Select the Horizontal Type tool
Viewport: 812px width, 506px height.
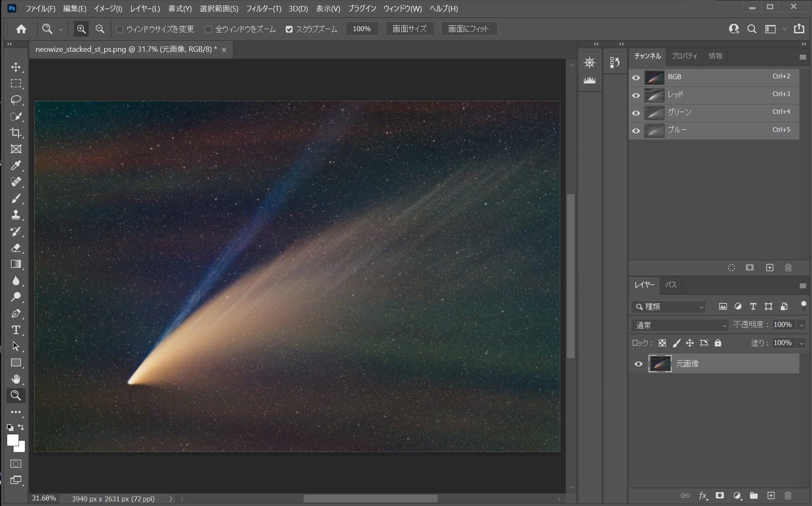[16, 330]
